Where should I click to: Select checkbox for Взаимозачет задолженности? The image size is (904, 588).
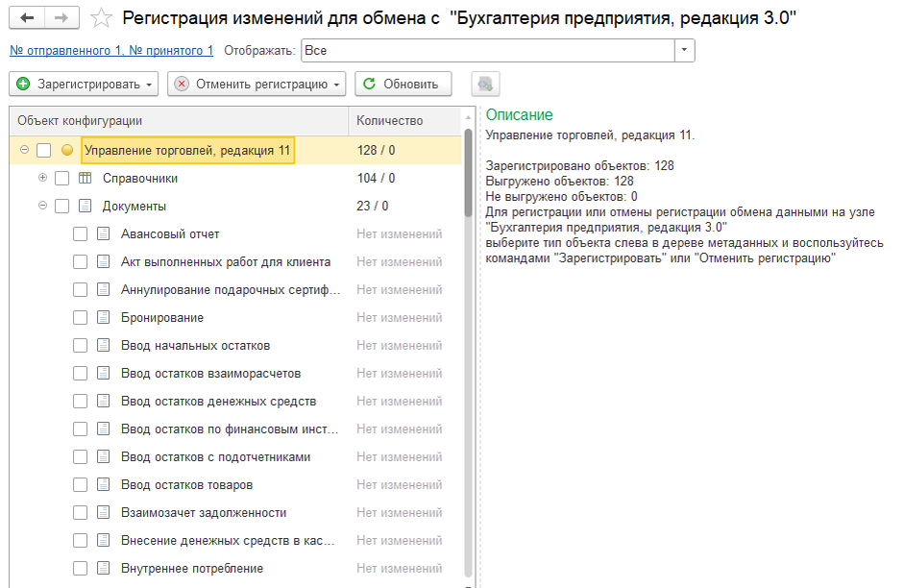click(x=80, y=512)
